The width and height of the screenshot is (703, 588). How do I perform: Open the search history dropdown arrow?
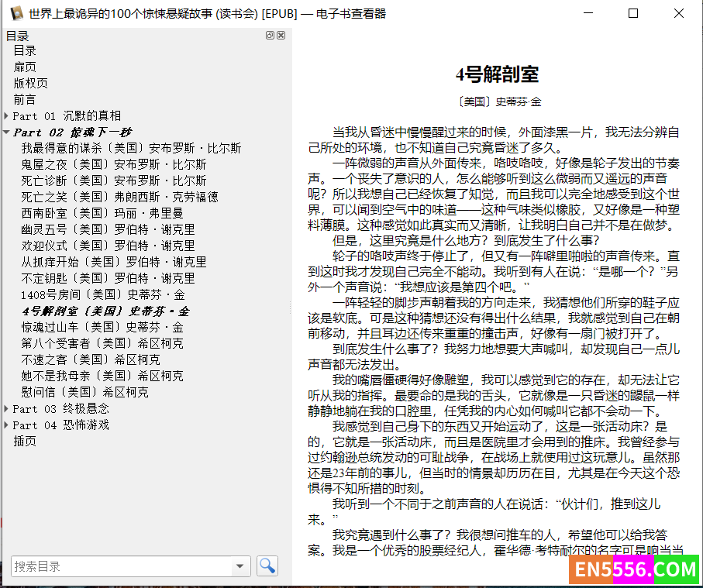click(240, 566)
